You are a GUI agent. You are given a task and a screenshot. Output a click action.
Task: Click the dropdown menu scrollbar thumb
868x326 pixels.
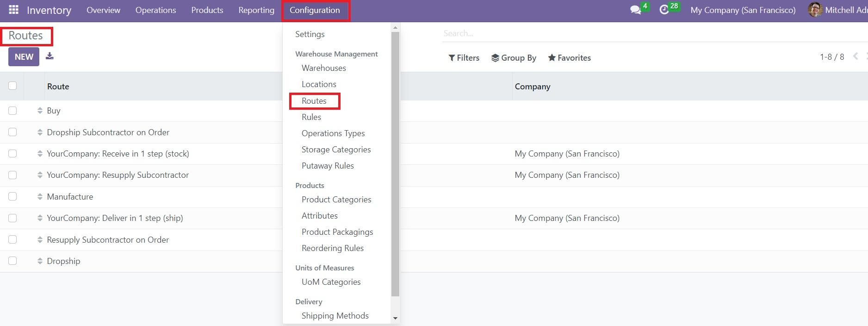(x=395, y=164)
